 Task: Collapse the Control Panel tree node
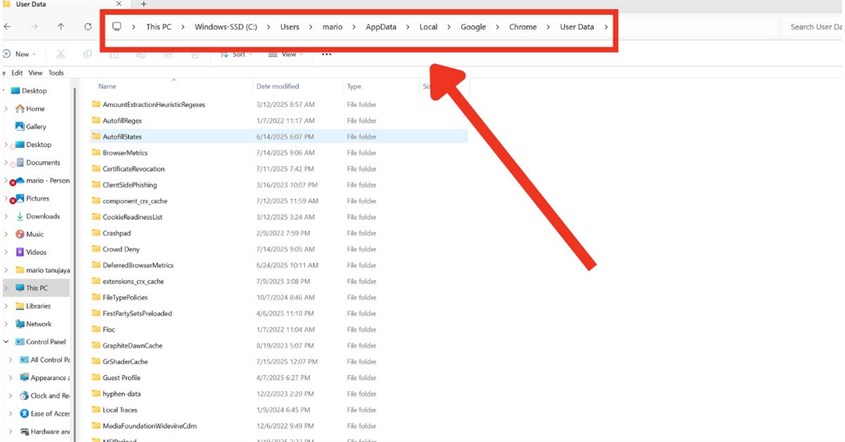point(6,342)
